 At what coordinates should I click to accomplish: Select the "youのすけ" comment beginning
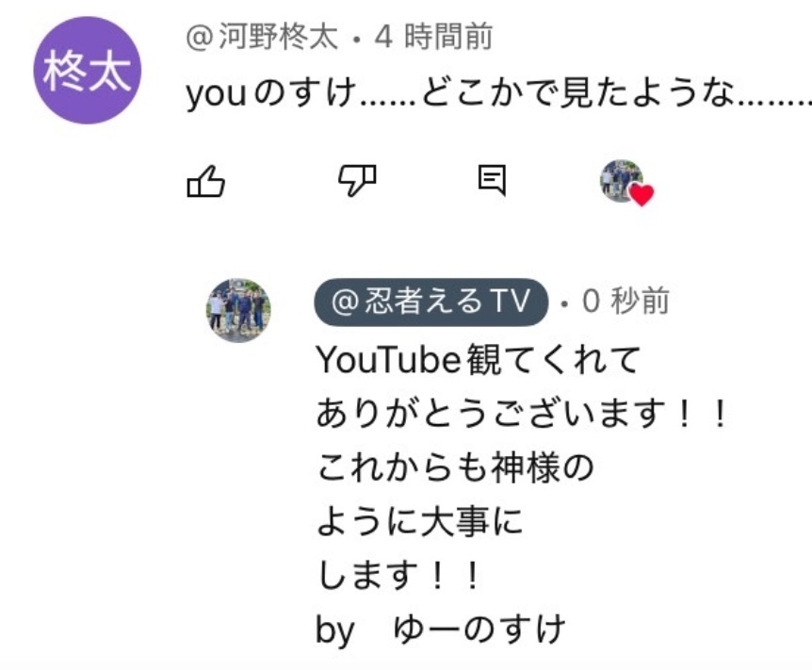[x=271, y=93]
